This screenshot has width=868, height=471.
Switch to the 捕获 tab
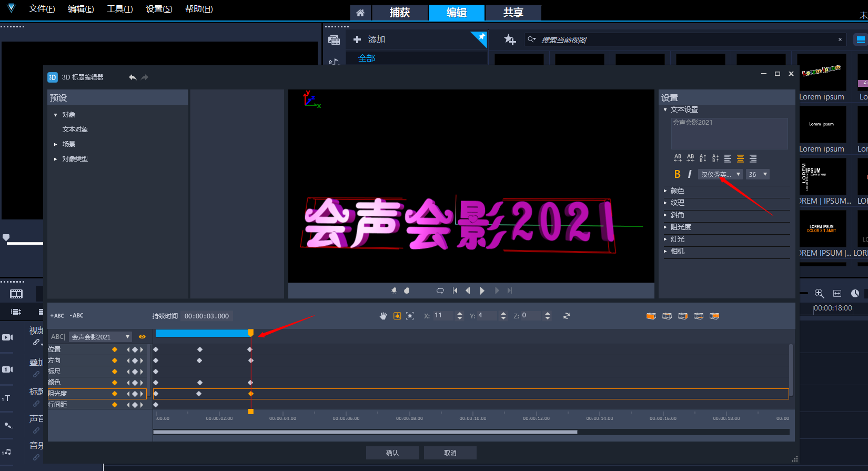[400, 13]
